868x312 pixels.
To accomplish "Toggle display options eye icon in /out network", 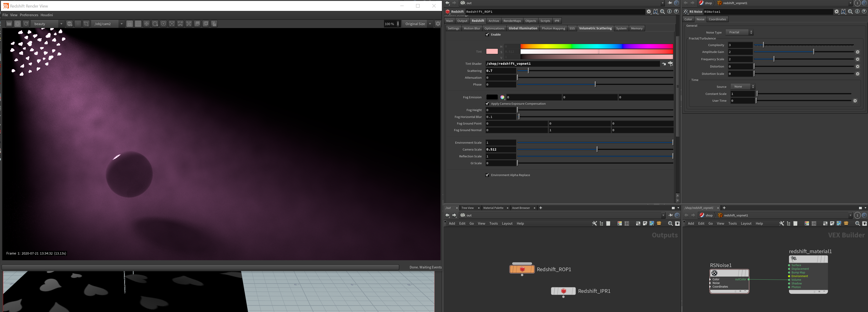I will [x=677, y=224].
